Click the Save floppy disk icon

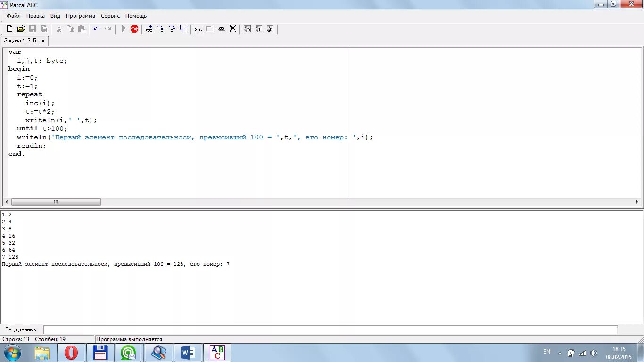[x=33, y=29]
